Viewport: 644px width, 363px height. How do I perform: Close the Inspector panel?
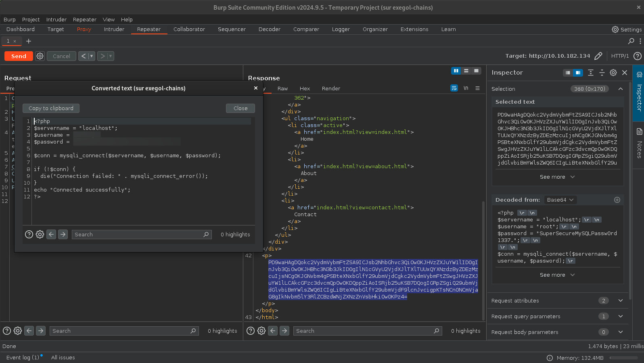[x=625, y=73]
